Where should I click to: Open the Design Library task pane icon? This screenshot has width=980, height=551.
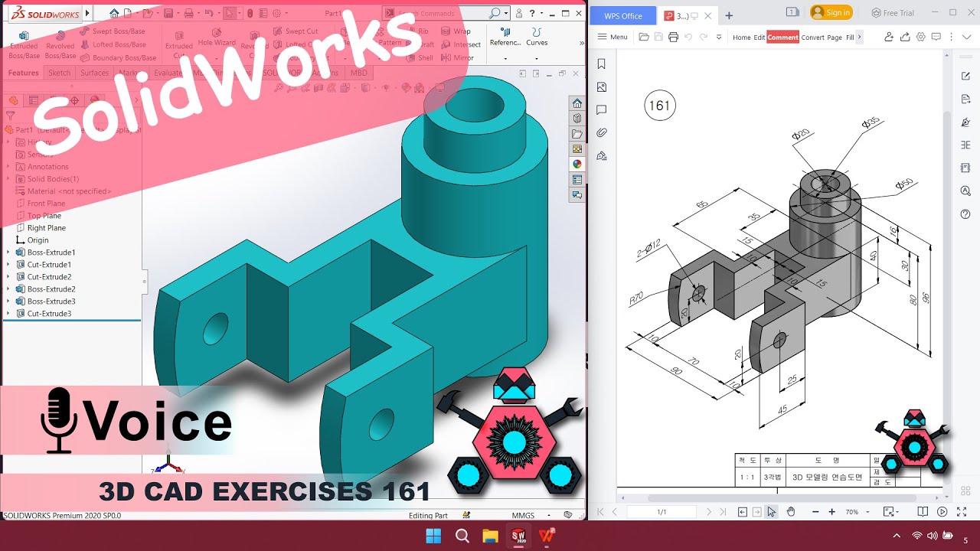[577, 119]
